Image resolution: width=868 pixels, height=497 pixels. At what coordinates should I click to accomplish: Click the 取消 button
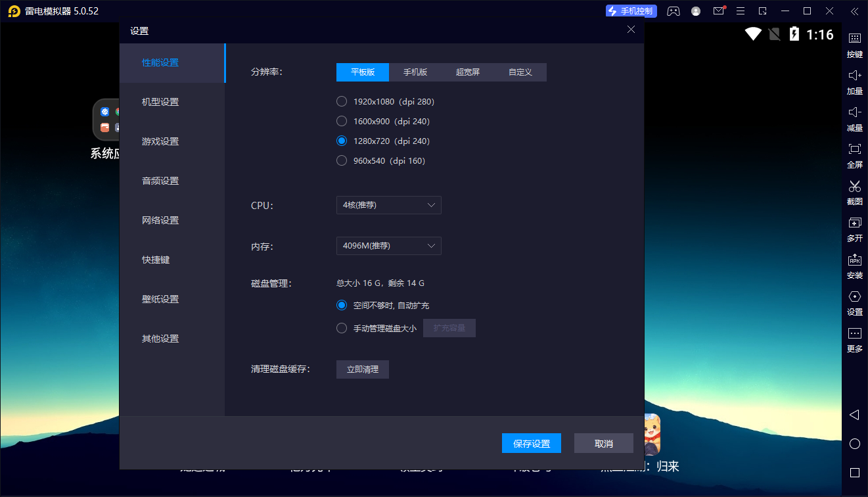tap(604, 444)
